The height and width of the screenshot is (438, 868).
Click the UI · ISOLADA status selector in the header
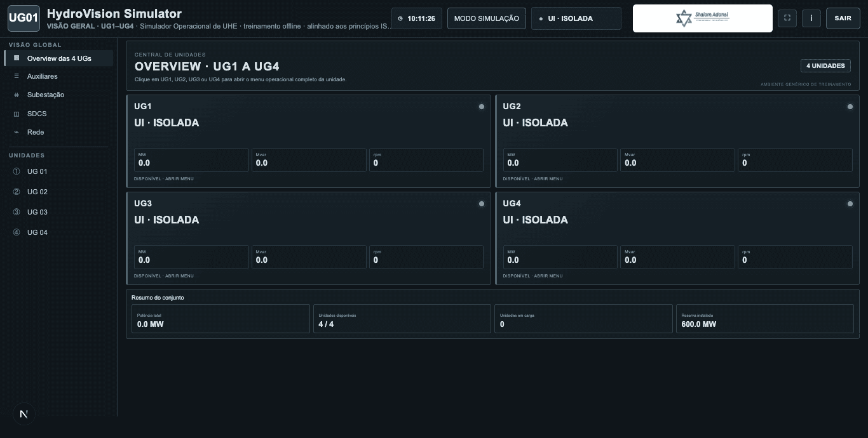point(576,18)
